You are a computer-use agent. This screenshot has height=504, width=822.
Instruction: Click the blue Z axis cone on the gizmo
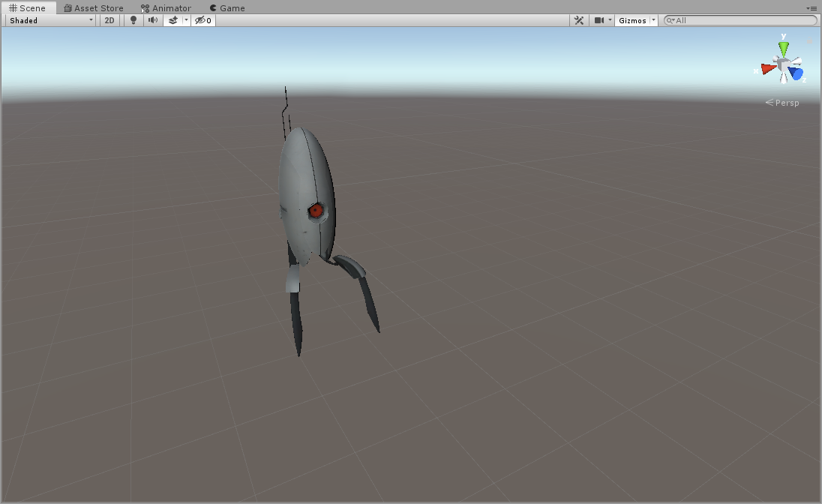(x=796, y=73)
